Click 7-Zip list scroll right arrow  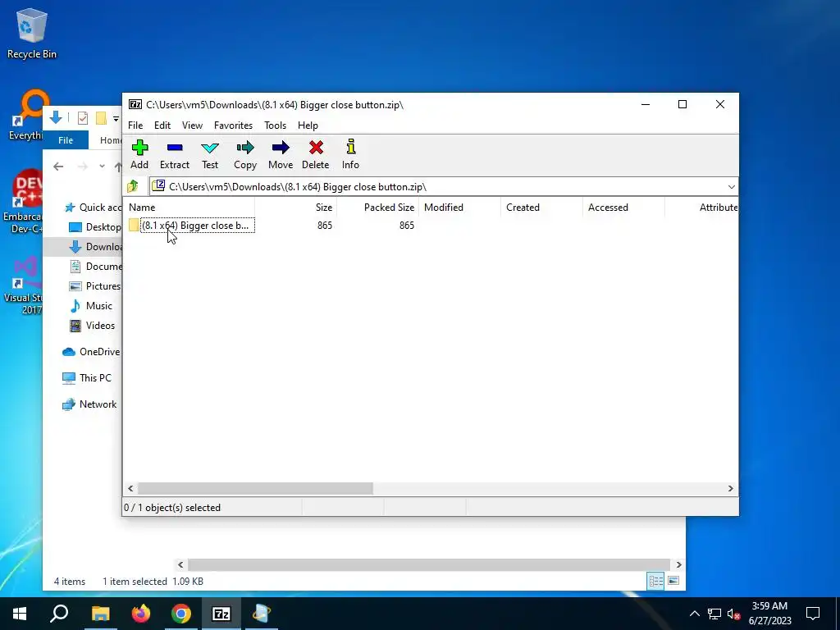[731, 489]
